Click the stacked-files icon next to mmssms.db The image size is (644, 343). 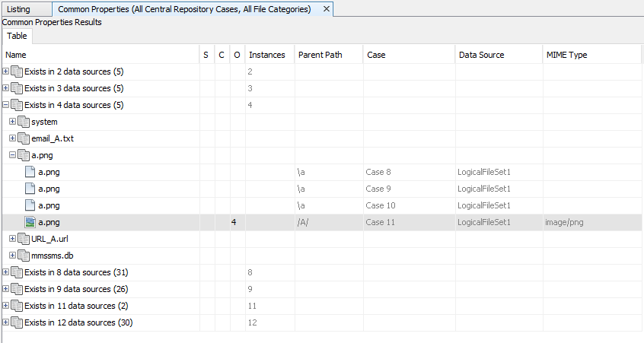point(23,256)
